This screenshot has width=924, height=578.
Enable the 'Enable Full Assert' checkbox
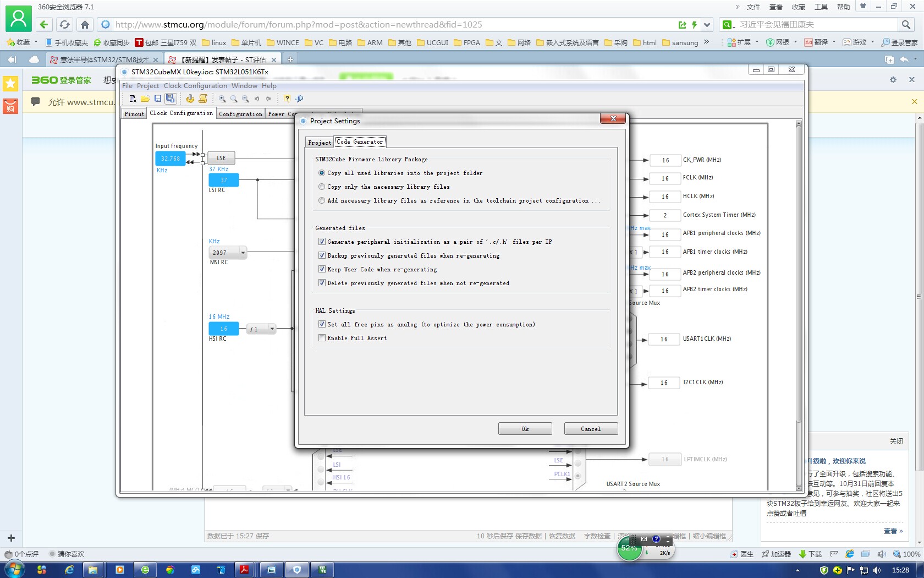(x=322, y=338)
